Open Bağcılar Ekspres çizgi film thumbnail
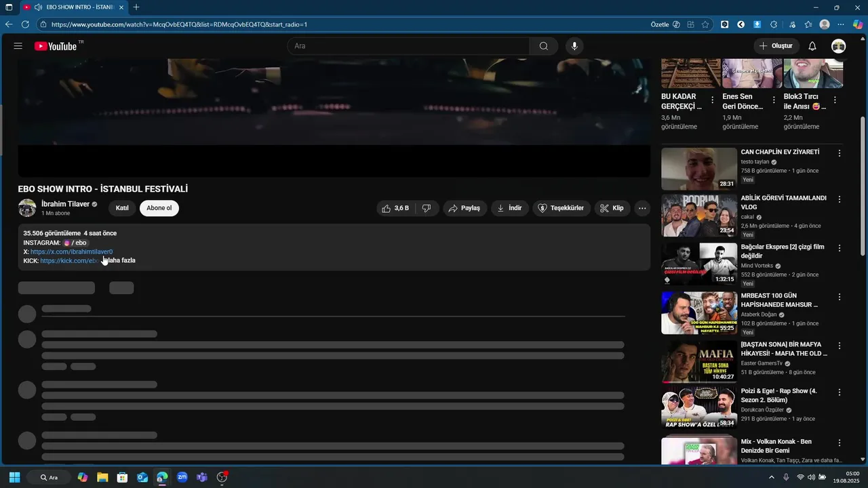868x488 pixels. pyautogui.click(x=698, y=264)
